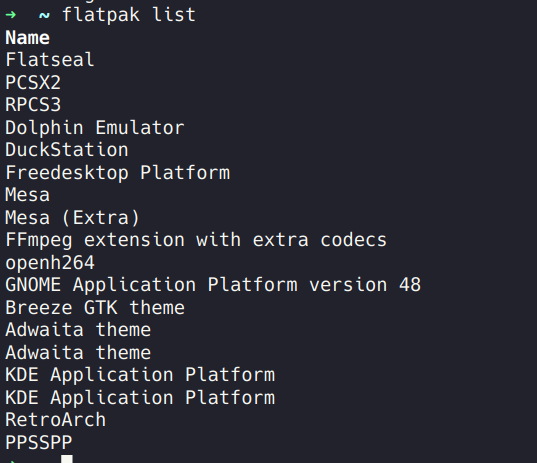Select 'FFmpeg extension with extra codecs' line
537x463 pixels.
coord(196,240)
